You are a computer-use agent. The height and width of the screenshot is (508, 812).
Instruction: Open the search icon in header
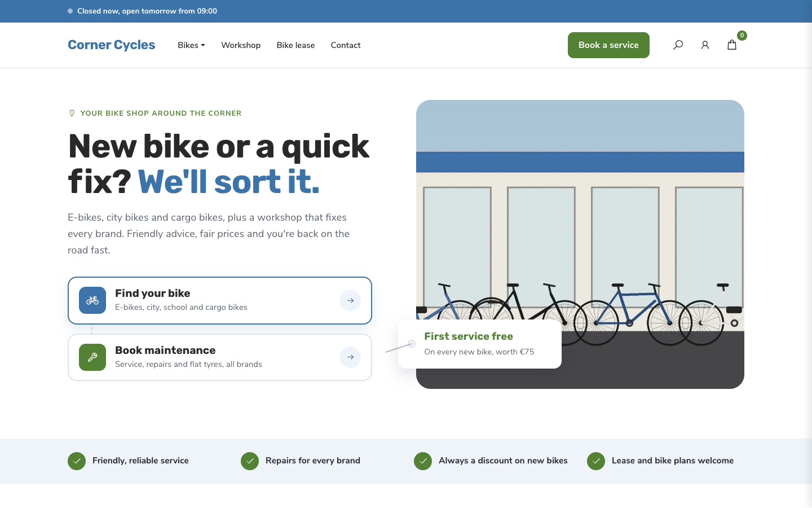click(678, 45)
